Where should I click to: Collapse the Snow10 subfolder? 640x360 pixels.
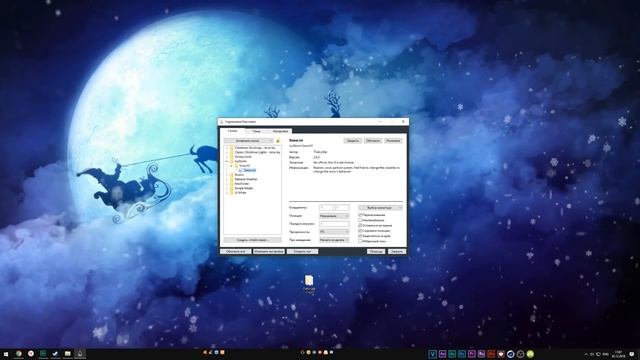[x=231, y=166]
